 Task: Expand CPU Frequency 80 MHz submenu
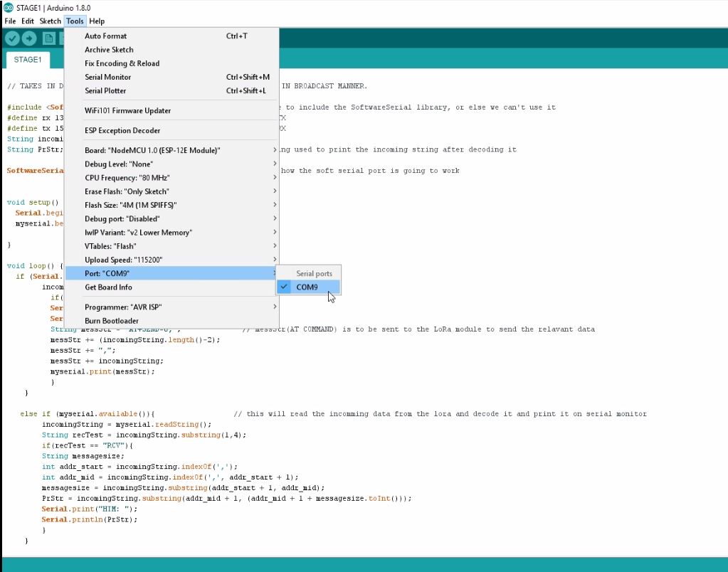[x=172, y=178]
